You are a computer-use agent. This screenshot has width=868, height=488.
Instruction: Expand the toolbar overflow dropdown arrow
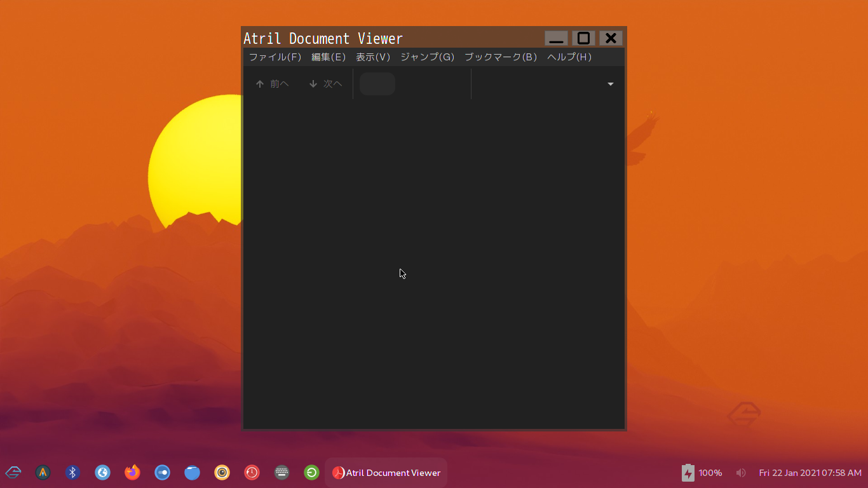coord(611,84)
